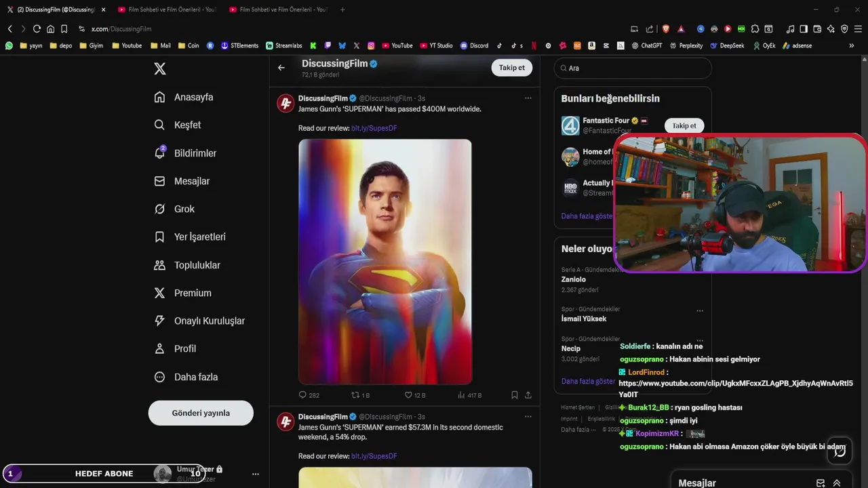
Task: Open Topluluklar communities
Action: click(187, 265)
